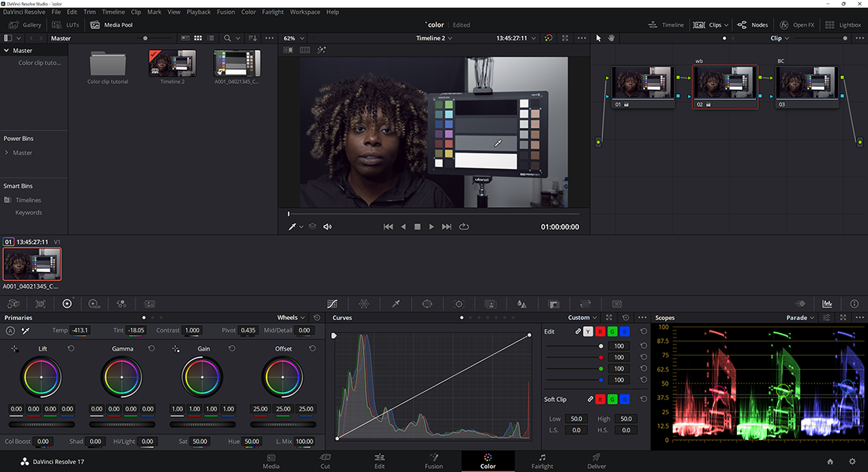This screenshot has height=472, width=868.
Task: Open the Tracker palette icon
Action: (x=459, y=304)
